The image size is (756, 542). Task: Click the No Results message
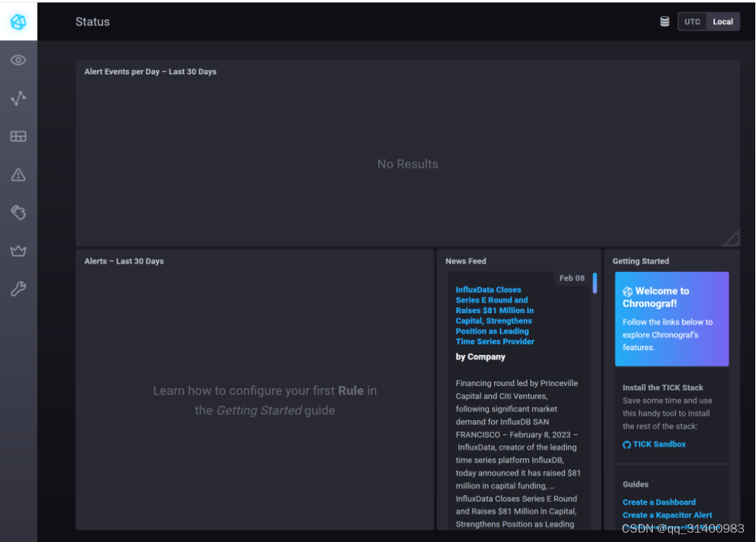point(408,164)
